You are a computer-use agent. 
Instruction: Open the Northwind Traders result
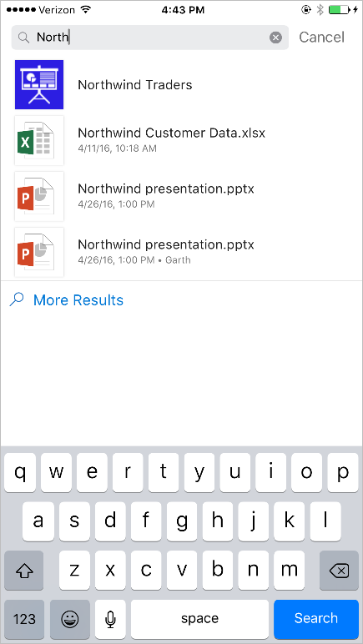point(182,84)
